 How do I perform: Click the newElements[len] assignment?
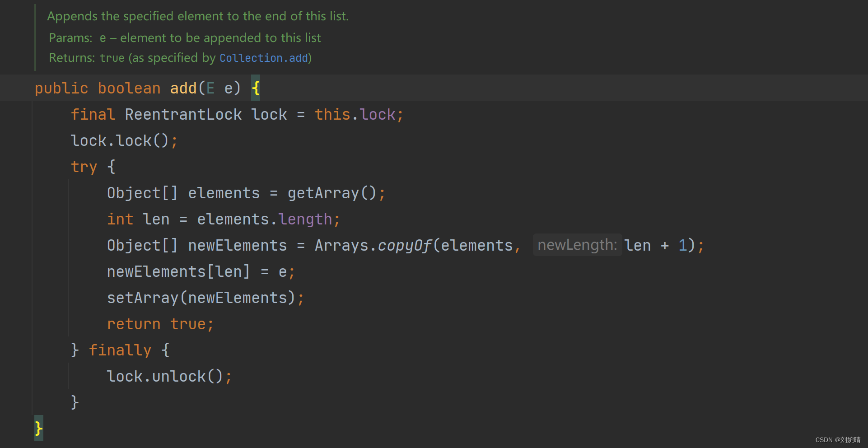tap(201, 272)
